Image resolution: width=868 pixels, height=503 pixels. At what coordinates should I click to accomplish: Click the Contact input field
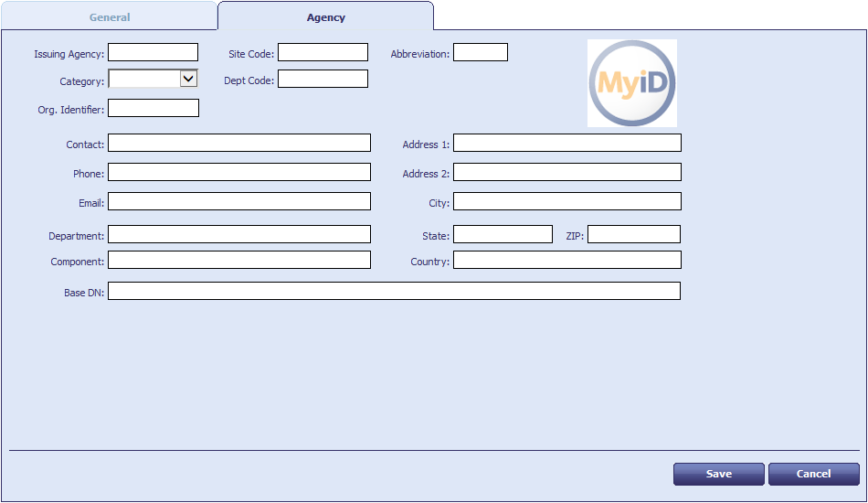click(x=239, y=143)
